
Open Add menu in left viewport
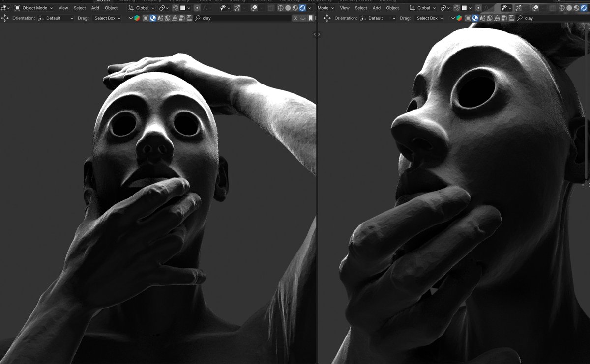(x=95, y=8)
